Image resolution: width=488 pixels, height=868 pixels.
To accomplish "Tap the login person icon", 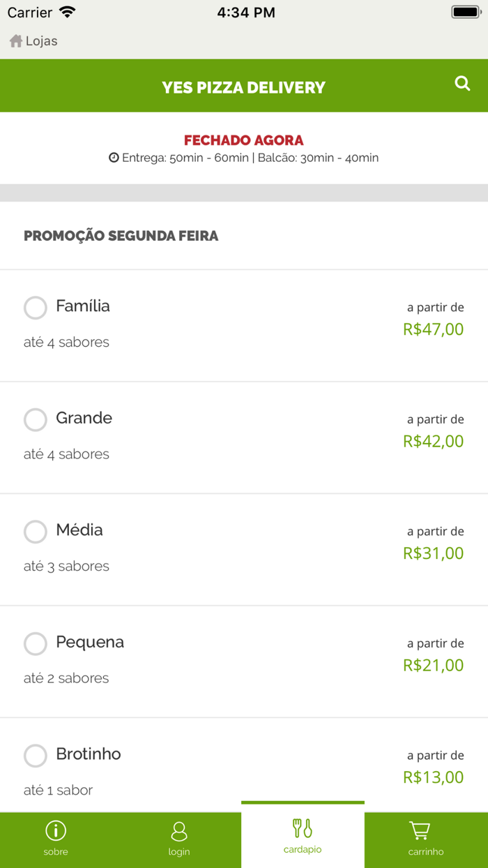I will point(179,831).
